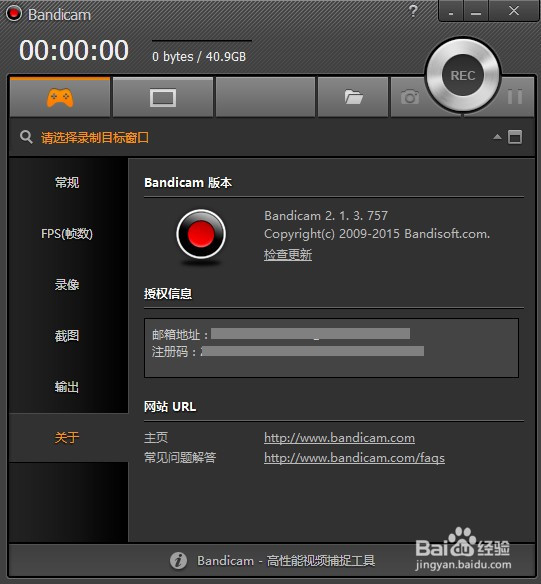
Task: Click Bandicam 版本 section heading
Action: (188, 182)
